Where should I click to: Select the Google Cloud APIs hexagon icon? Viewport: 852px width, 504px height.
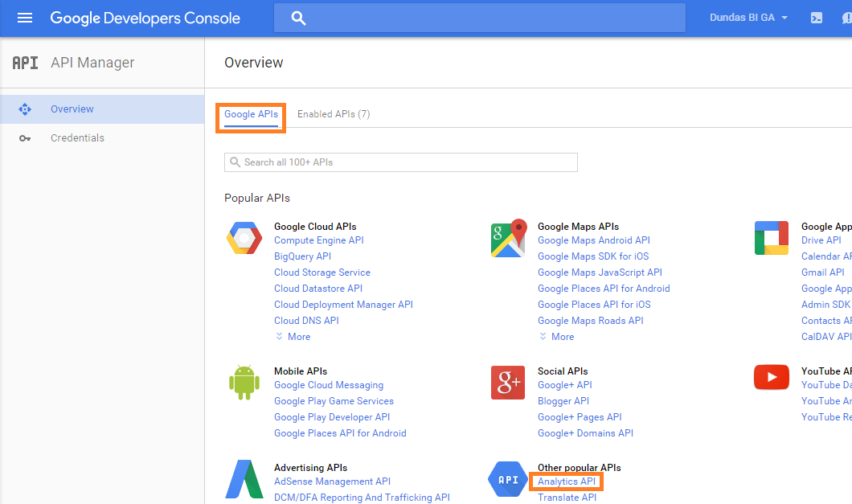tap(244, 237)
